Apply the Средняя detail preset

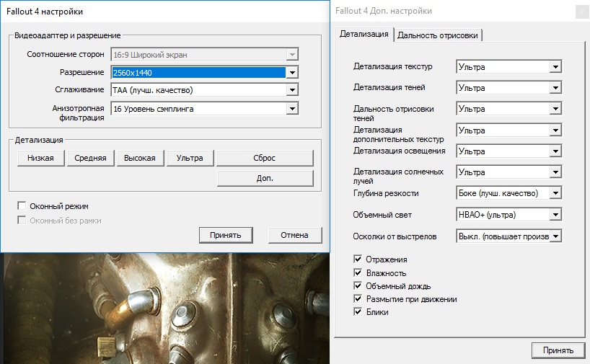(90, 158)
